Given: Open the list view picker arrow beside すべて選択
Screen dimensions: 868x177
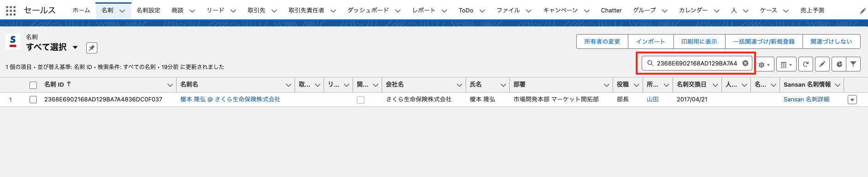Looking at the screenshot, I should coord(75,47).
